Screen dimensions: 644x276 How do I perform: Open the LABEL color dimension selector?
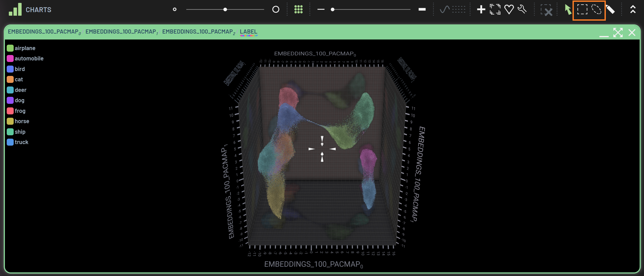point(248,32)
